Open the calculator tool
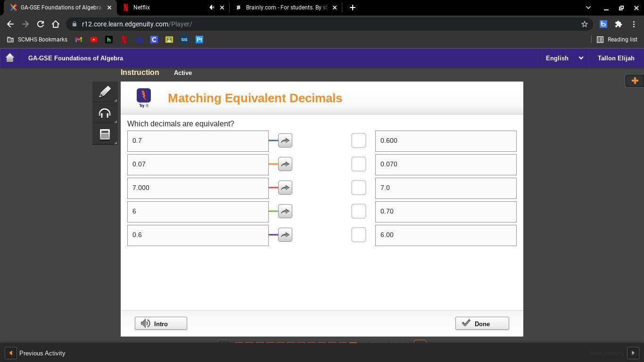 105,135
